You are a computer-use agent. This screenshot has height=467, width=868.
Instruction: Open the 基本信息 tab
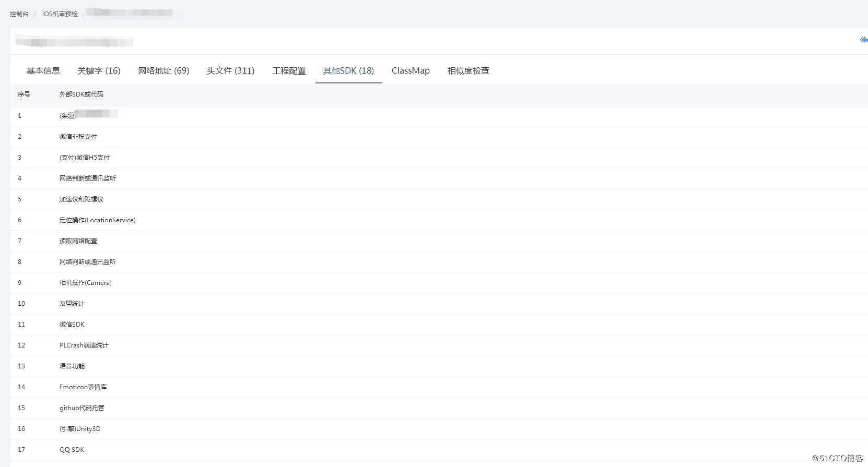tap(43, 70)
